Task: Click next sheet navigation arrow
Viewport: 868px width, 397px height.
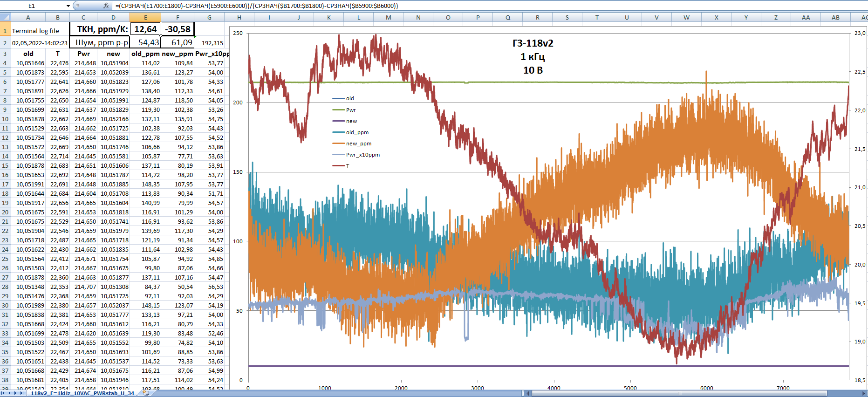Action: pyautogui.click(x=15, y=393)
